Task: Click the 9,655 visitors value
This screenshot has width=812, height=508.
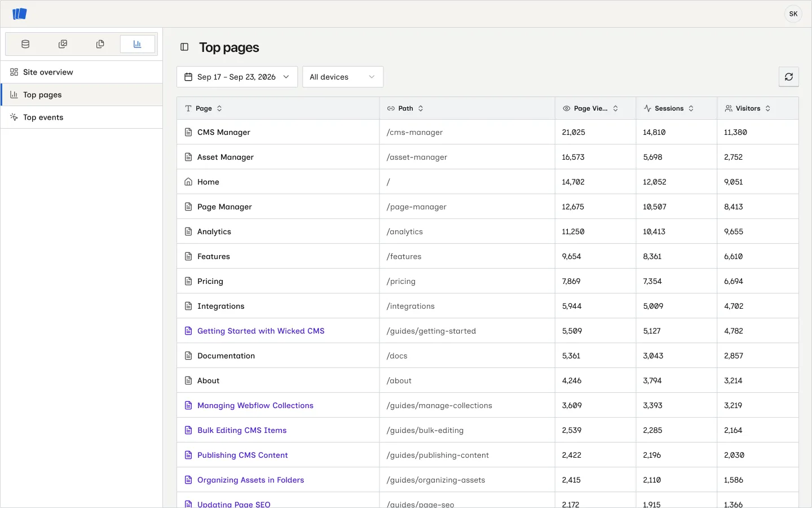Action: tap(734, 231)
